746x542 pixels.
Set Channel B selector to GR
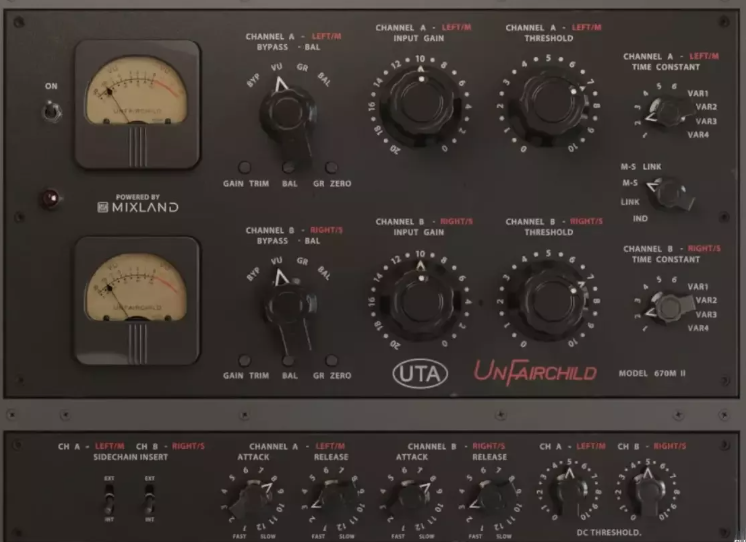(x=302, y=261)
